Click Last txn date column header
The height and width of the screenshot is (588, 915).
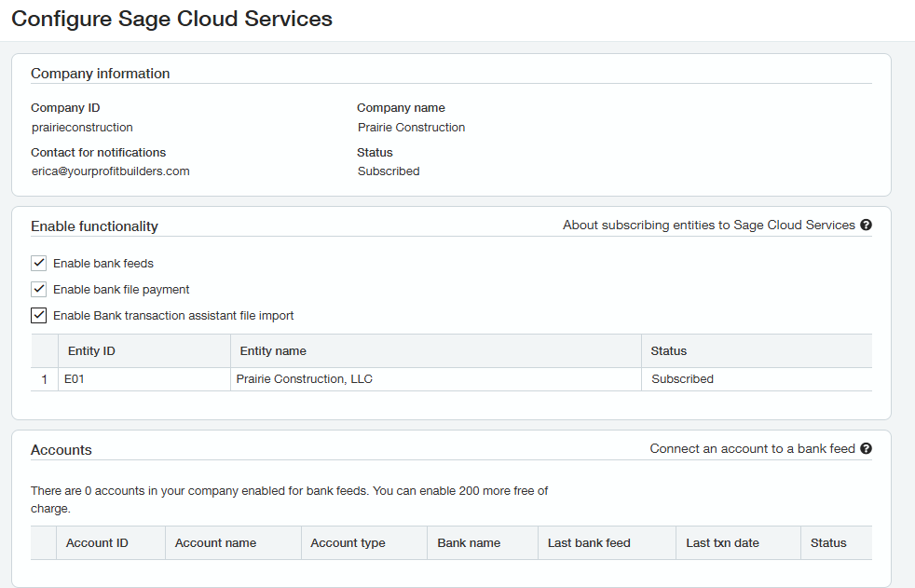coord(738,543)
